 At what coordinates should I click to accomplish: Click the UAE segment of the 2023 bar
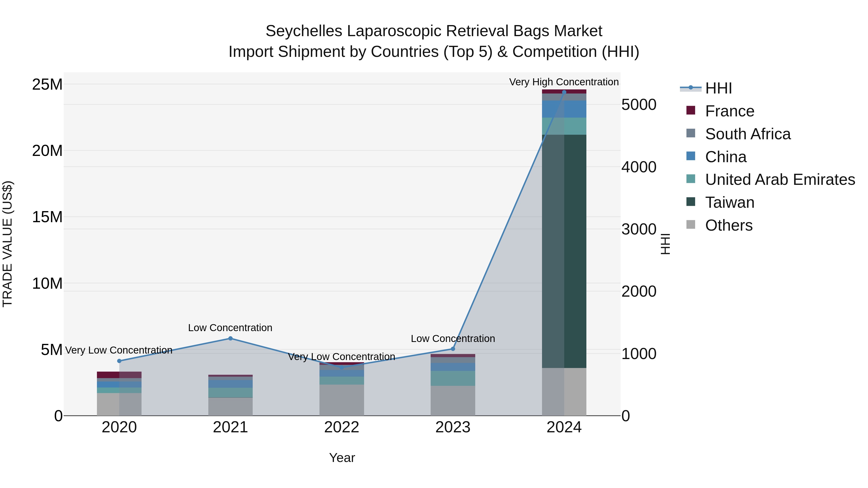453,379
